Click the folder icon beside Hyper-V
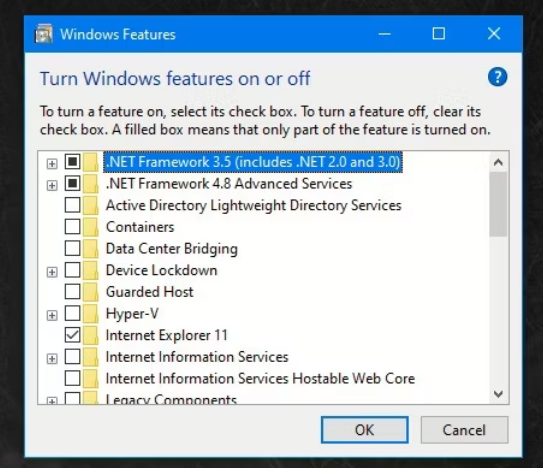Image resolution: width=543 pixels, height=468 pixels. [91, 314]
